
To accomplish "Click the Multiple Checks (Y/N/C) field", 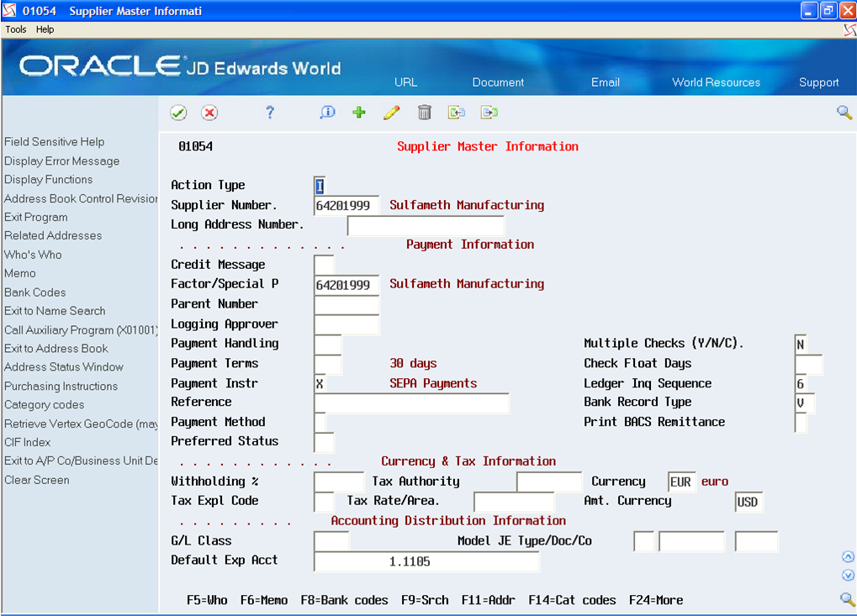I will coord(801,345).
